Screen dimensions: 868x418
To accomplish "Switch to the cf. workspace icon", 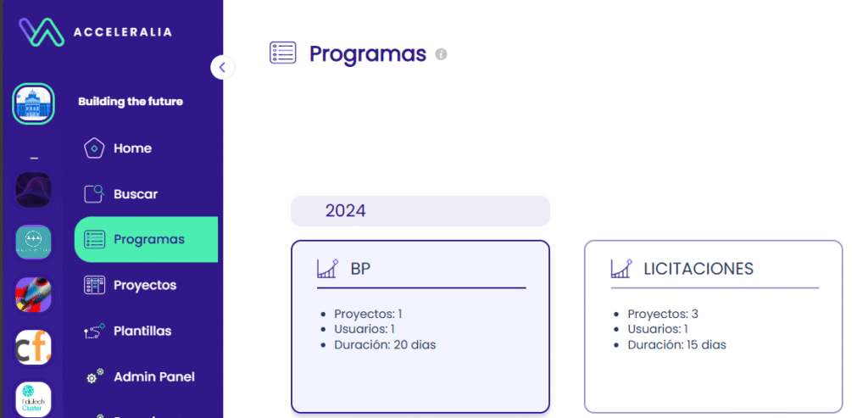I will pos(33,348).
